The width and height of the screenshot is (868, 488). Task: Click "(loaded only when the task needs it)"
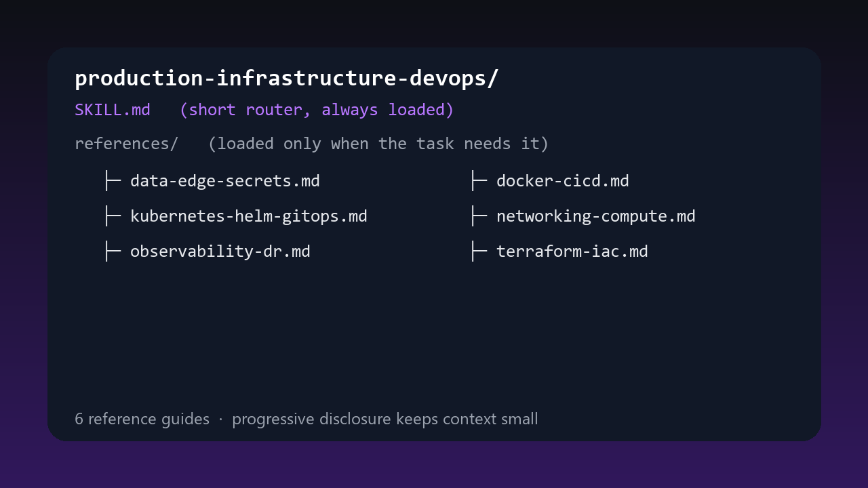pos(378,144)
